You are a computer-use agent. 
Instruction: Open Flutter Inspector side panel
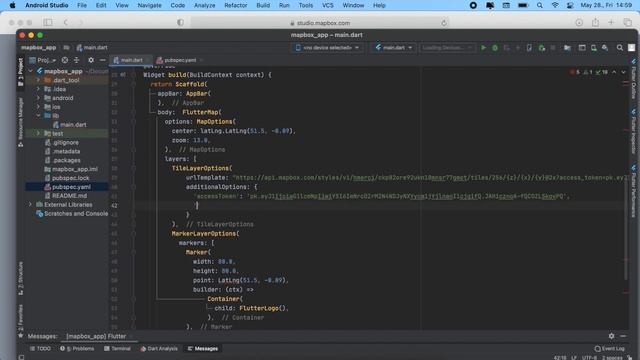(x=633, y=131)
